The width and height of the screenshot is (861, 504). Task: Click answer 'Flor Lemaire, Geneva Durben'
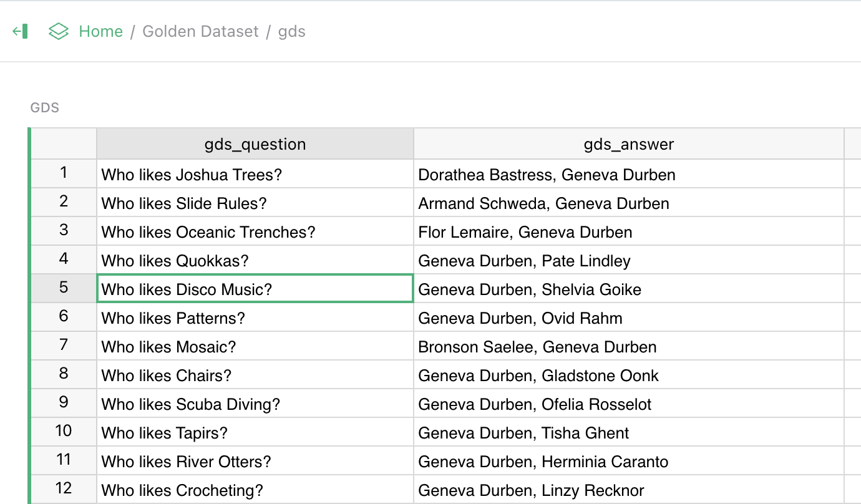(x=628, y=231)
